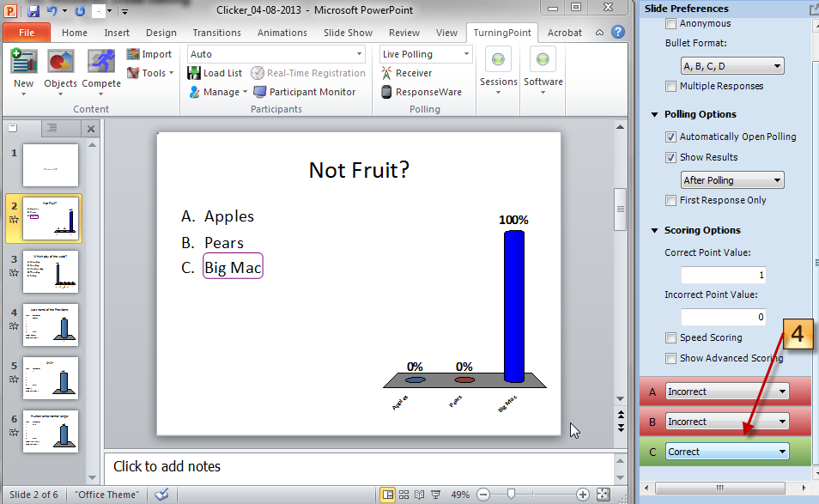Click the zoom slider handle

click(x=512, y=494)
